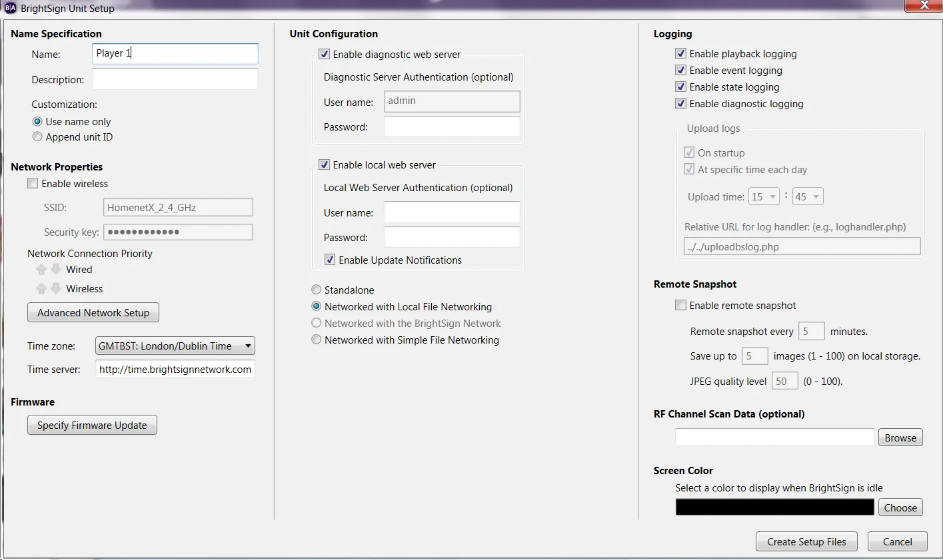Open the Time zone dropdown
This screenshot has height=560, width=943.
(175, 346)
